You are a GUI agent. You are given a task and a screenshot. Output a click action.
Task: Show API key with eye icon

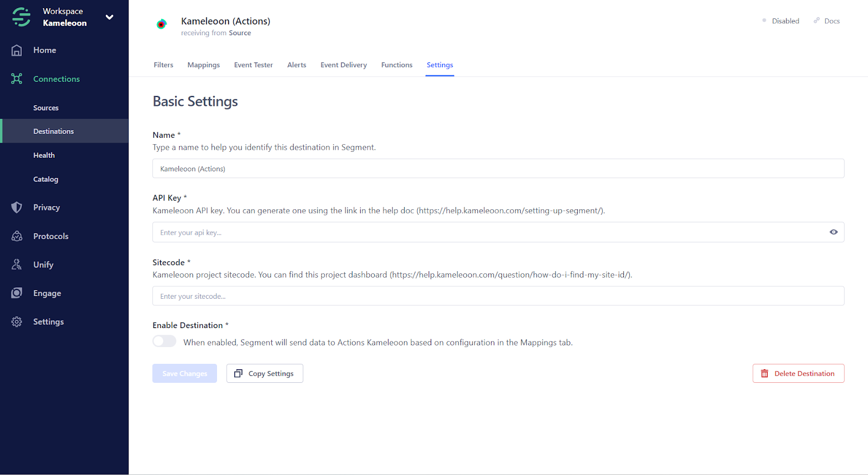[x=833, y=232]
